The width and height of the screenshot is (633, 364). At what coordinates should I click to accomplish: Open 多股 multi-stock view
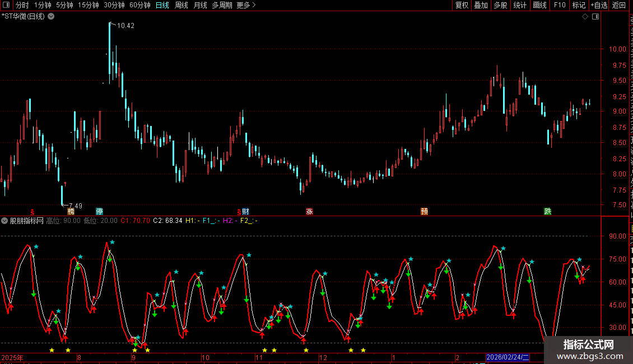tap(500, 5)
